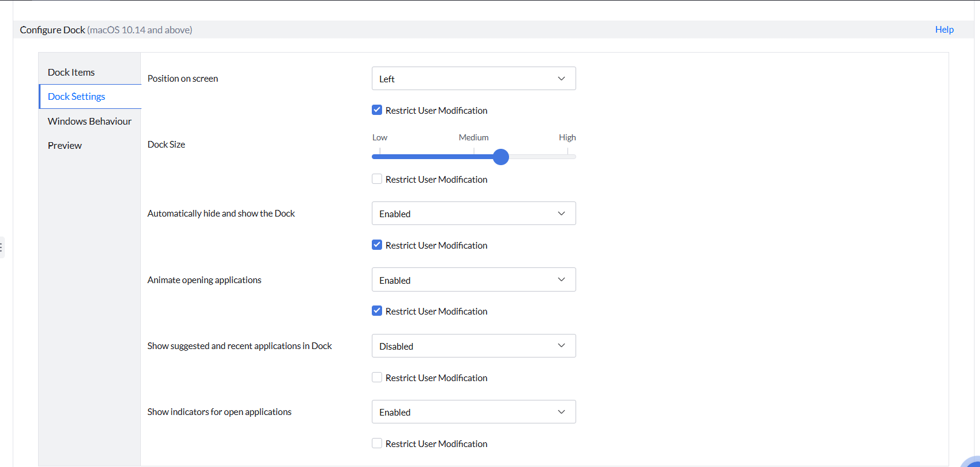The width and height of the screenshot is (980, 467).
Task: Enable Restrict User Modification for Dock Size
Action: [x=377, y=179]
